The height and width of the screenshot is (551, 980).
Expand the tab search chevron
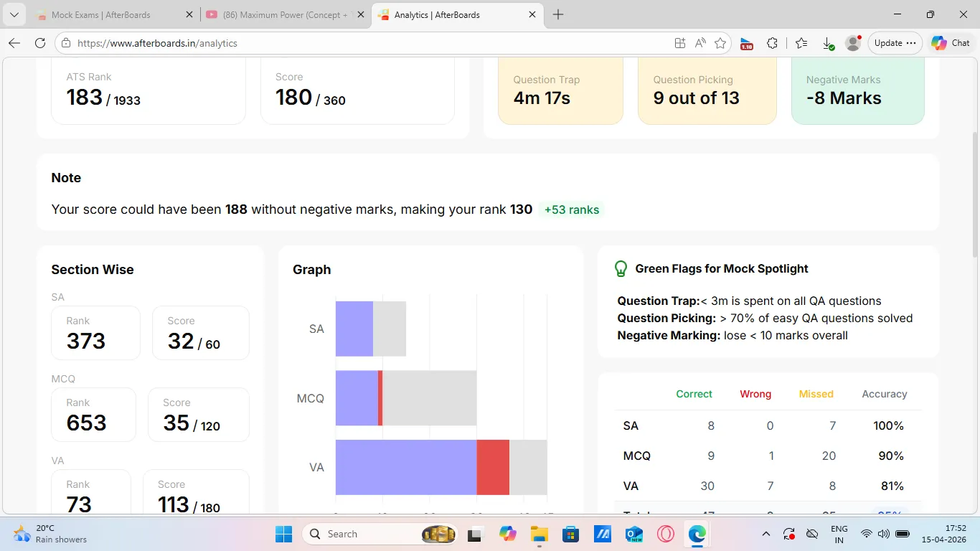14,14
